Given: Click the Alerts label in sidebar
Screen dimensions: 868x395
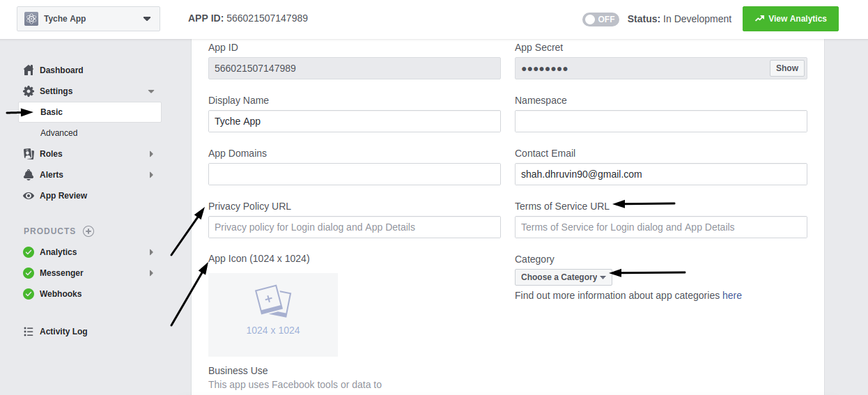Looking at the screenshot, I should (x=52, y=175).
